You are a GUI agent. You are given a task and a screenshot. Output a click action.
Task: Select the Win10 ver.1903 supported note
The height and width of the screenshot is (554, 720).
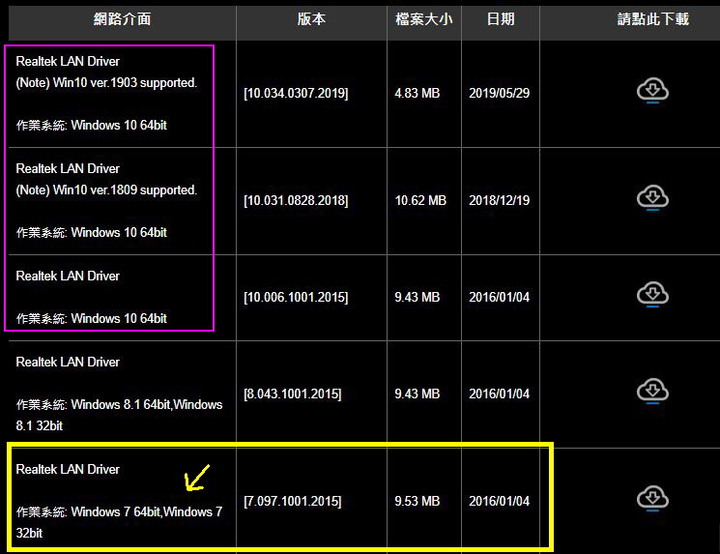107,83
